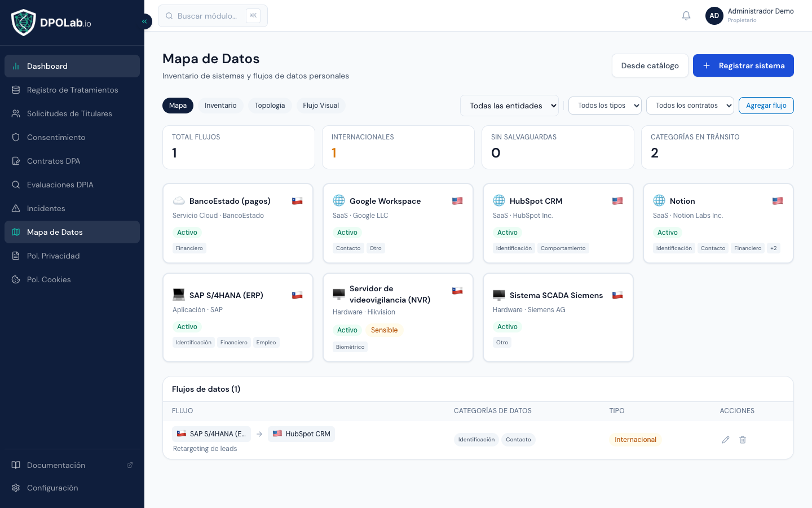The width and height of the screenshot is (812, 508).
Task: Click the HubSpot CRM chip in flow row
Action: tap(302, 434)
